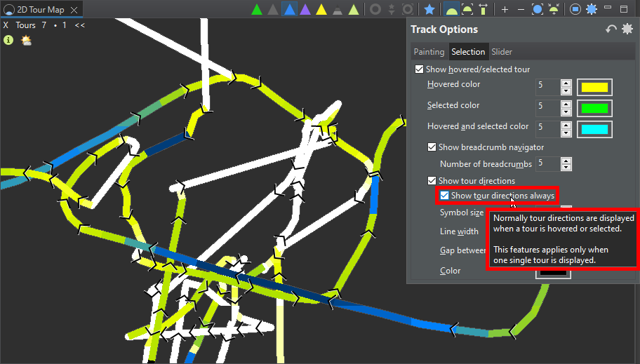Close the 2D Tour Map tab
Viewport: 640px width, 364px height.
74,10
